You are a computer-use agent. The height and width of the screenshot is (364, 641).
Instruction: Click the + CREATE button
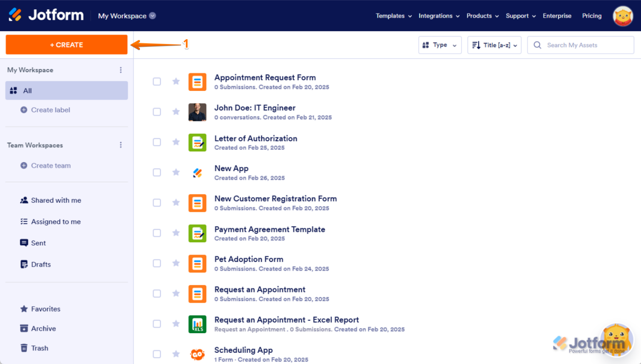[x=66, y=45]
